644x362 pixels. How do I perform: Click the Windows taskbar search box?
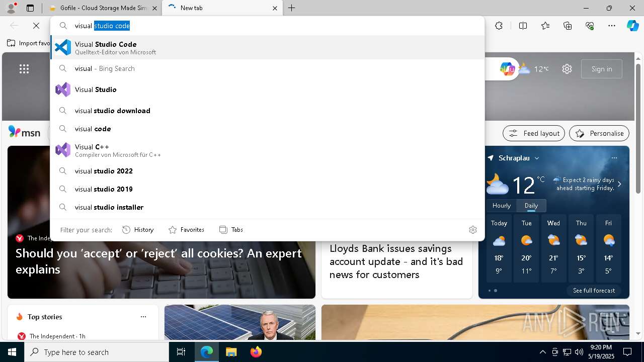tap(97, 352)
